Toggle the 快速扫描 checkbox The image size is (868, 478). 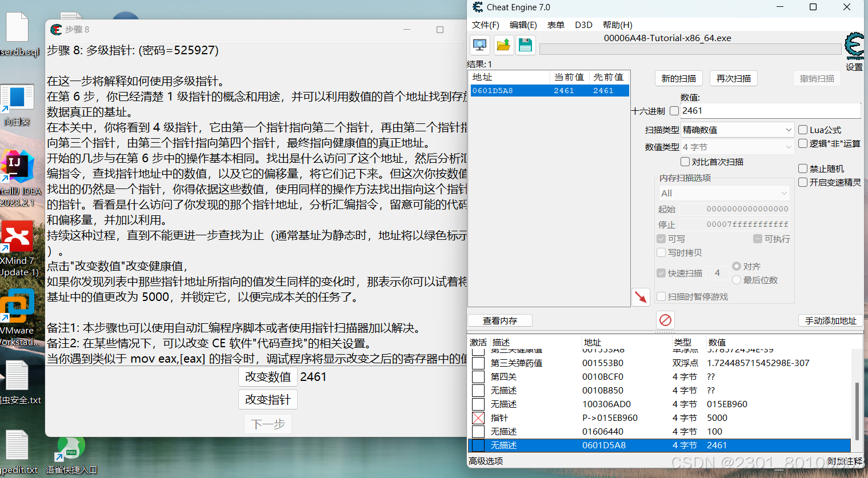coord(661,273)
